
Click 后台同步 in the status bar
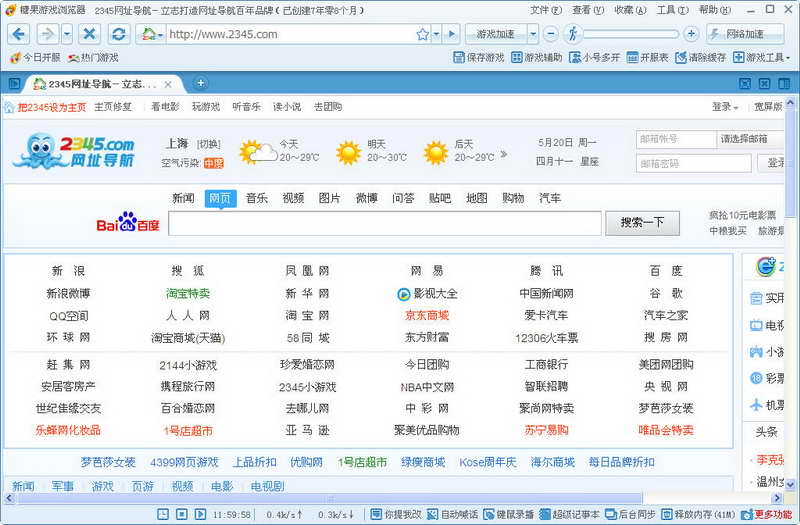(x=630, y=514)
